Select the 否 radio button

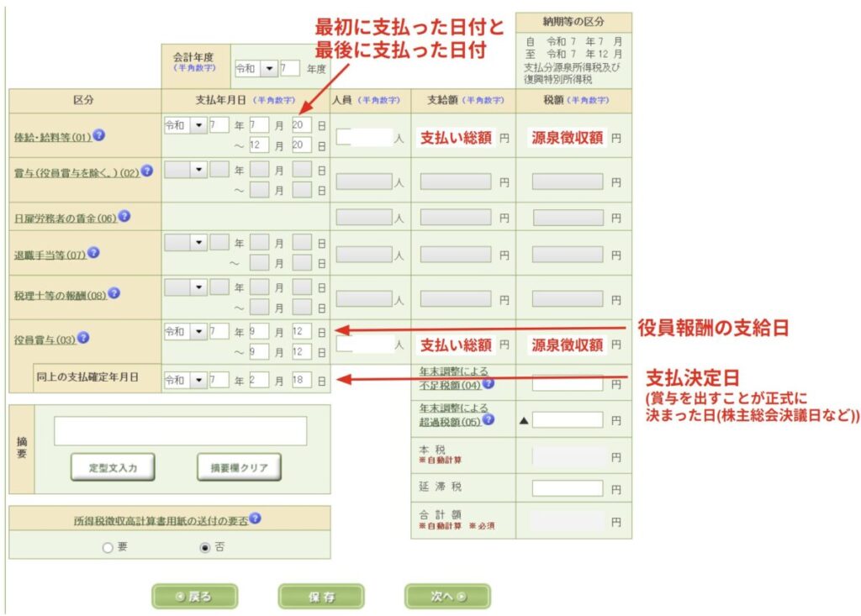(204, 547)
